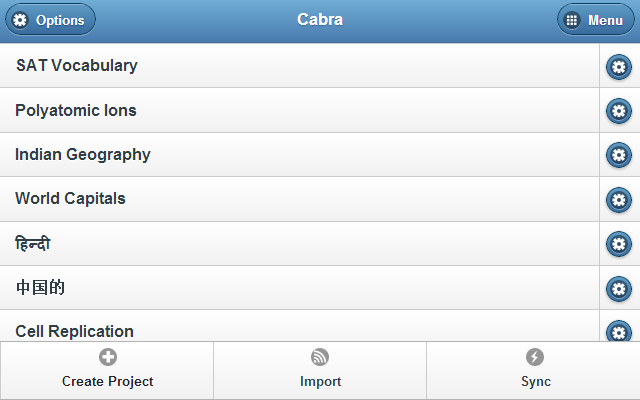Open the Menu grid button

(x=596, y=20)
